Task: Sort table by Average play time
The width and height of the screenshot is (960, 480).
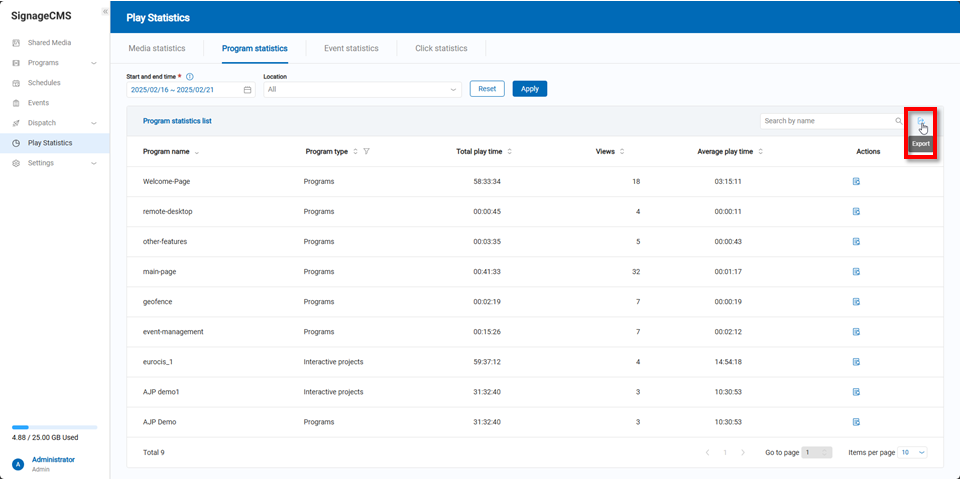Action: click(761, 152)
